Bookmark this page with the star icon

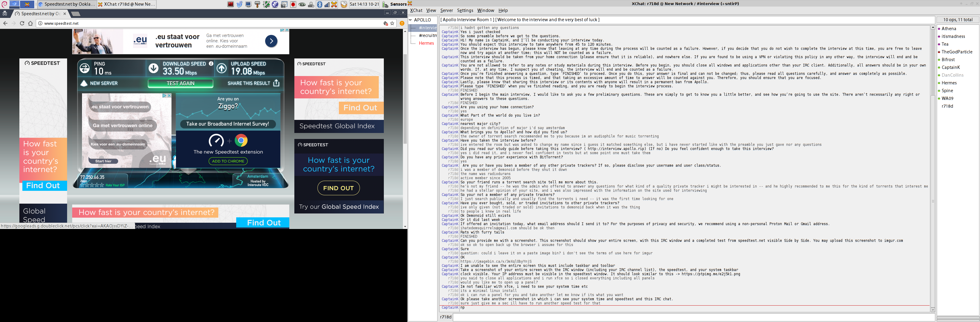(x=392, y=23)
